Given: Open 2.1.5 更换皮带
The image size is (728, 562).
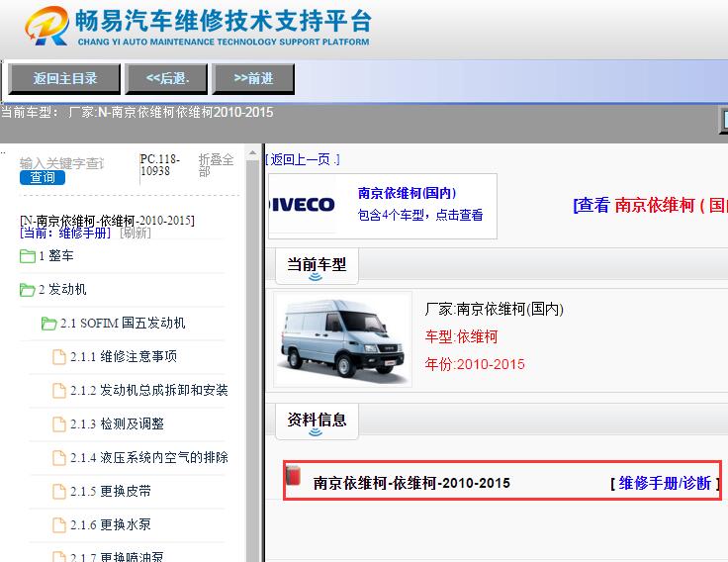Looking at the screenshot, I should (111, 491).
